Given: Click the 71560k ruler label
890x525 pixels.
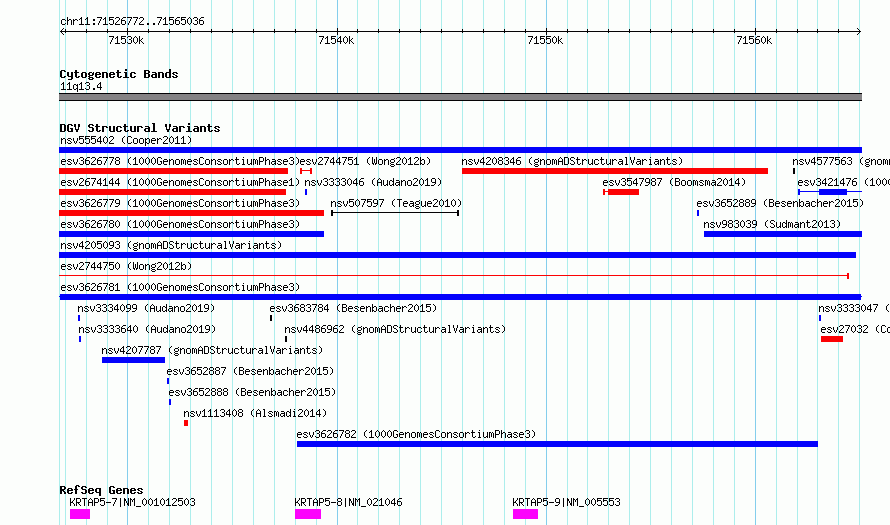Looking at the screenshot, I should (x=754, y=40).
